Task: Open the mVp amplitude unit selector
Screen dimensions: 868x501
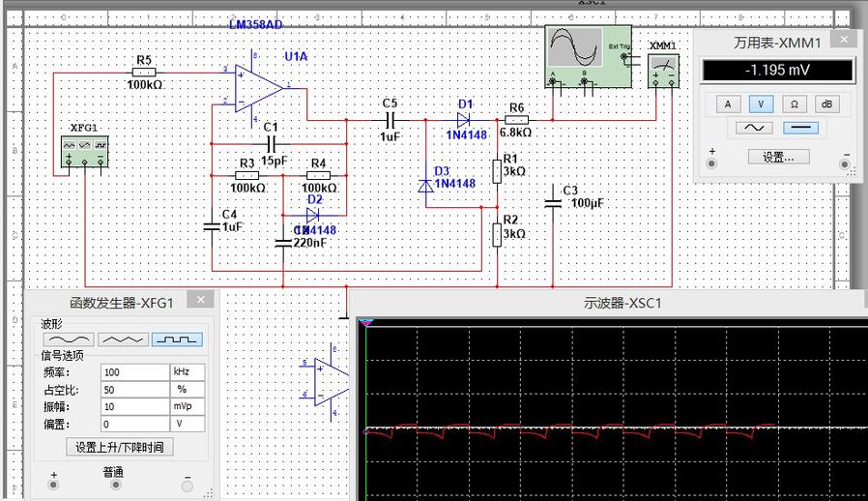Action: (187, 407)
